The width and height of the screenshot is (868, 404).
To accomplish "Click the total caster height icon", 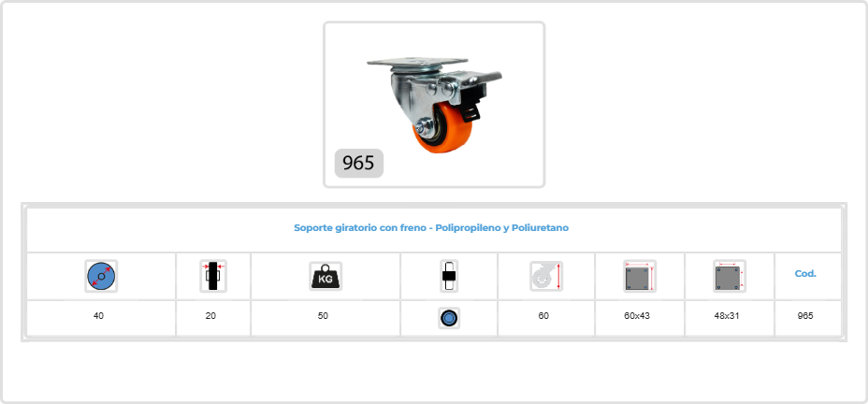I will click(546, 276).
